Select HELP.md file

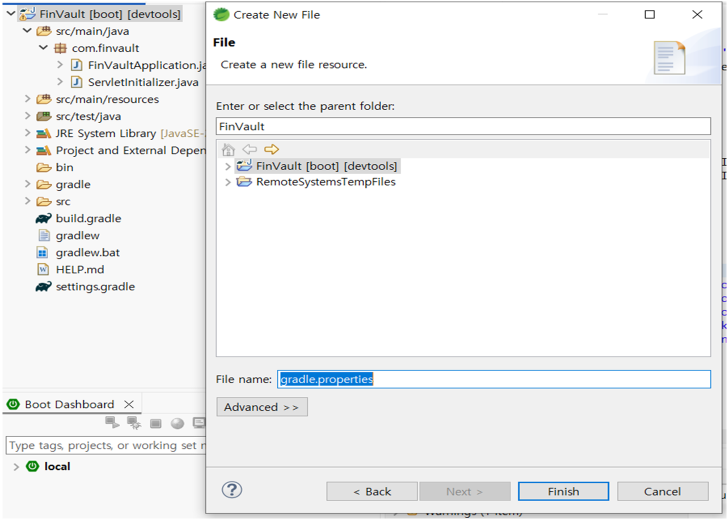[x=80, y=269]
